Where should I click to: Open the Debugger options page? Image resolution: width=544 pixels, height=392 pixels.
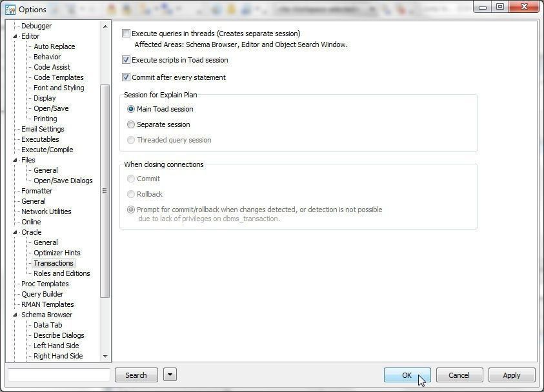coord(36,26)
